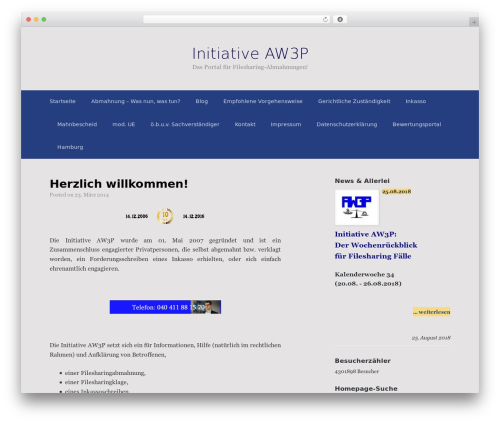
Task: Open Initiative AW3P: Der Wochenrückblick link
Action: point(376,245)
